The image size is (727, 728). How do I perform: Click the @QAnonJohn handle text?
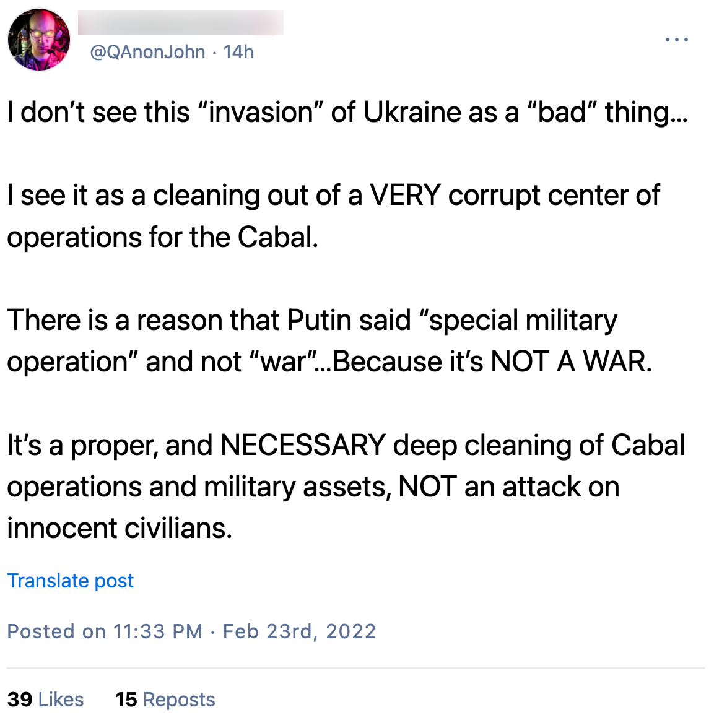click(x=146, y=52)
